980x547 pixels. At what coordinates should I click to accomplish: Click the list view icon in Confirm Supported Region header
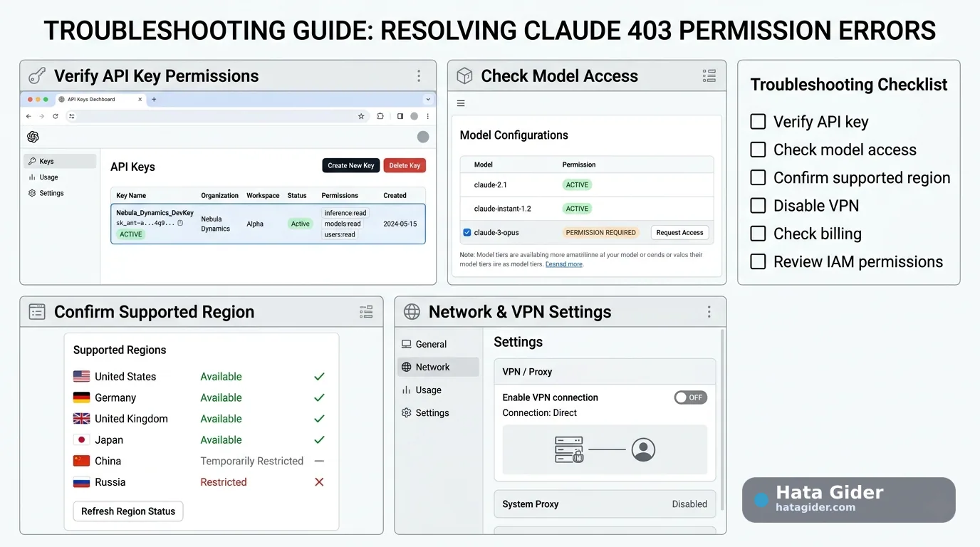[x=366, y=312]
